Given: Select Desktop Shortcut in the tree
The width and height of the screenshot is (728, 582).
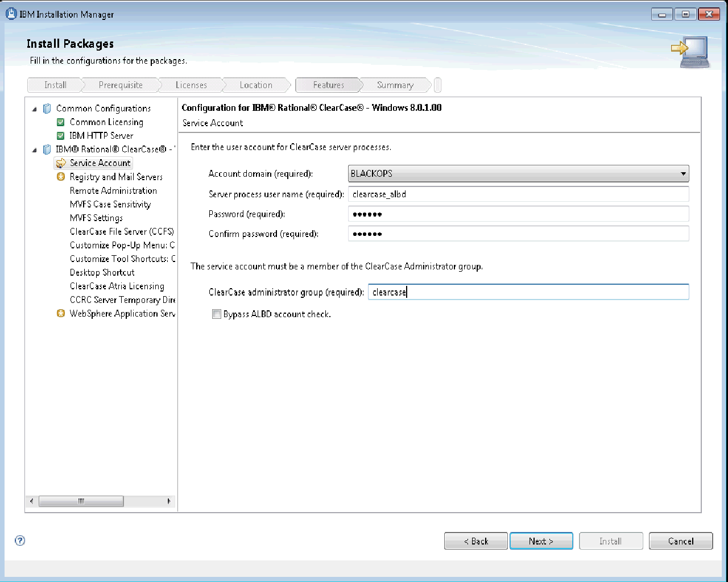Looking at the screenshot, I should click(102, 272).
